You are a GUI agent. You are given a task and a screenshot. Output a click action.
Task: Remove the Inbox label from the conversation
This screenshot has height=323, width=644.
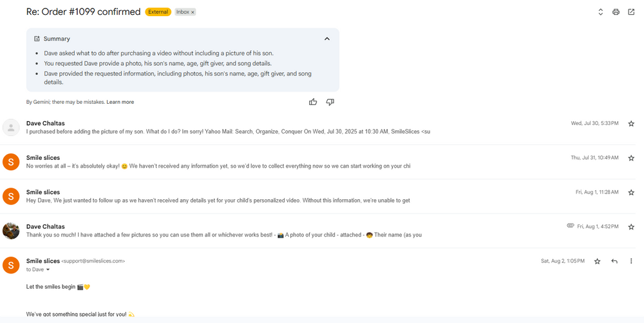click(193, 12)
